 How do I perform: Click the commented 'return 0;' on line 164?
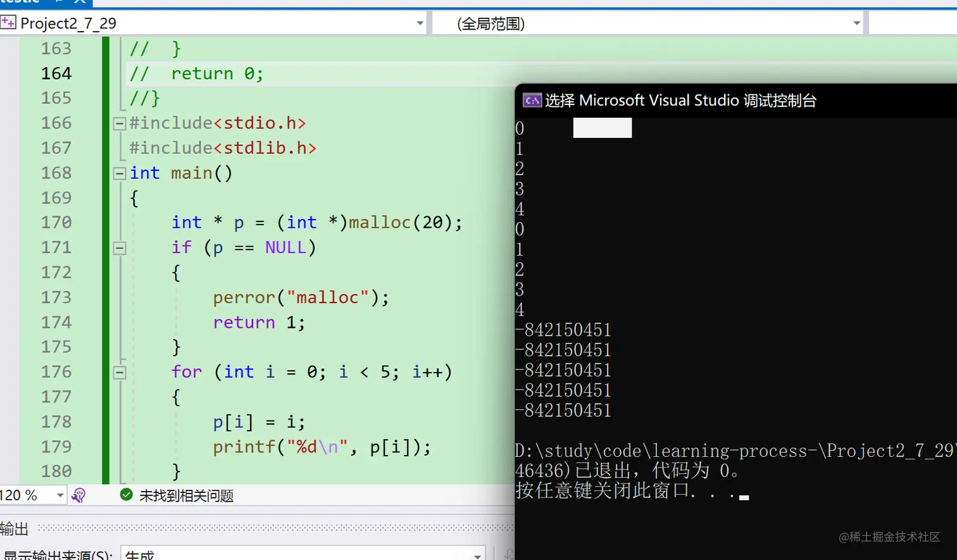tap(217, 74)
